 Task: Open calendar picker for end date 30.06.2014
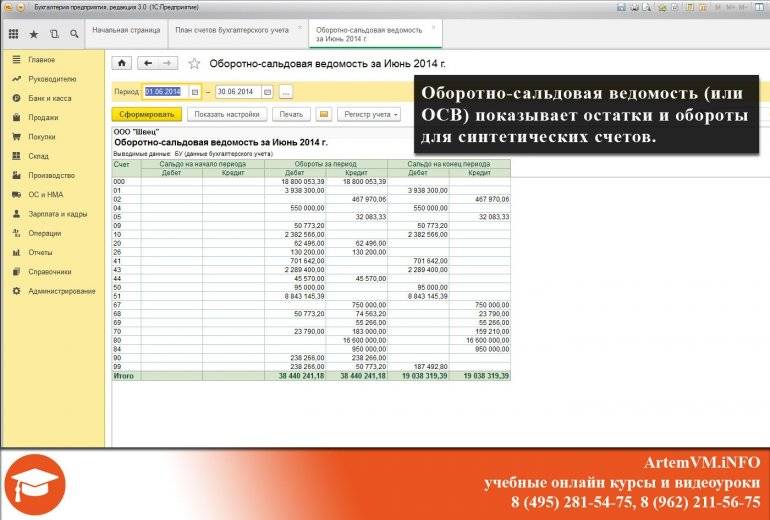tap(267, 92)
